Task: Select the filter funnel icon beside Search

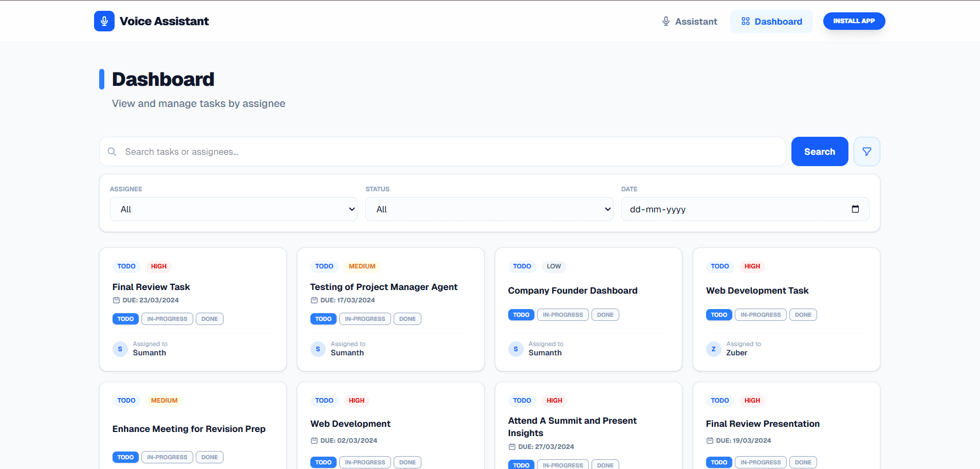Action: point(866,151)
